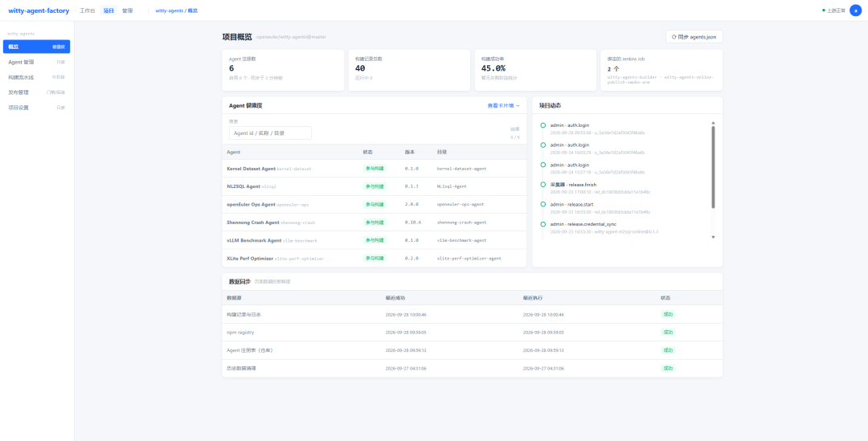Image resolution: width=868 pixels, height=441 pixels.
Task: Click the status badge of XLite Perf Optimizer
Action: (x=375, y=259)
